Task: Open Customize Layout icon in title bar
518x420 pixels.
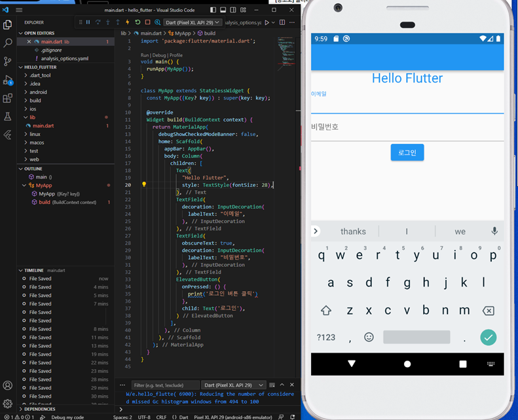Action: click(x=244, y=10)
